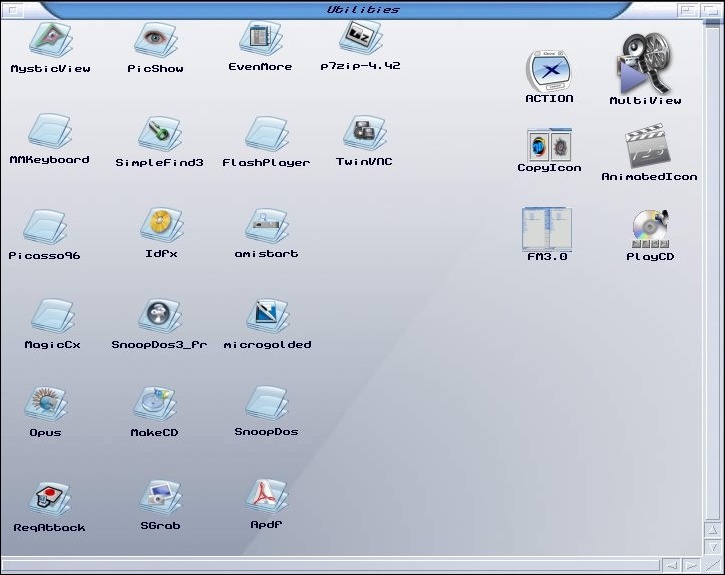Open the MagicCx drawer icon
Screen dimensions: 725x575
click(x=53, y=316)
